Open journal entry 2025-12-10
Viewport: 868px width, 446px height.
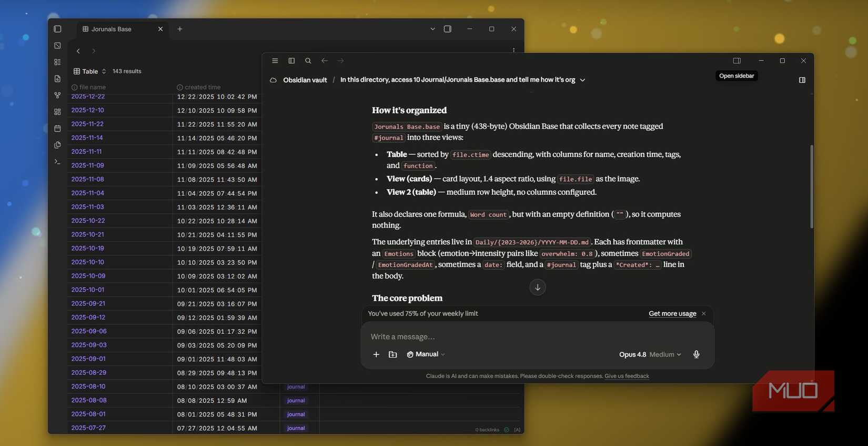point(87,110)
